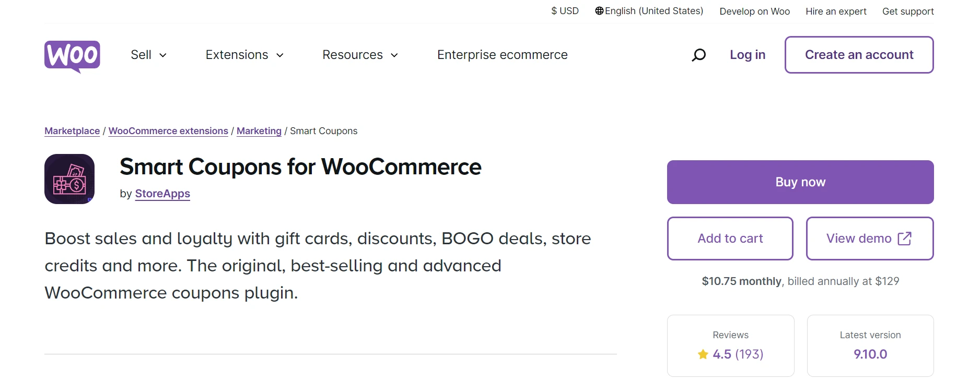Click the Create an account button

[859, 55]
